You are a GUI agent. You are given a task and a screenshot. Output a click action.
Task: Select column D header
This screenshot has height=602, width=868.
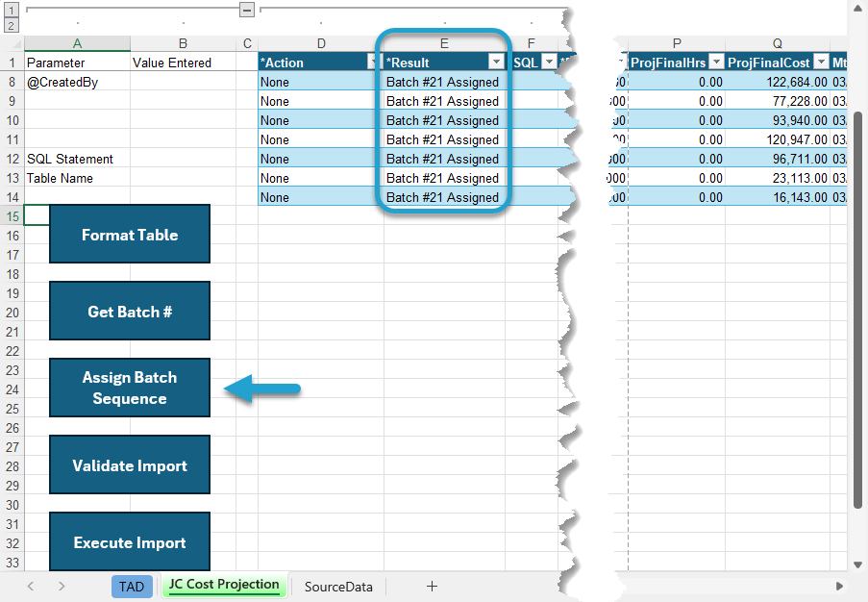tap(320, 43)
